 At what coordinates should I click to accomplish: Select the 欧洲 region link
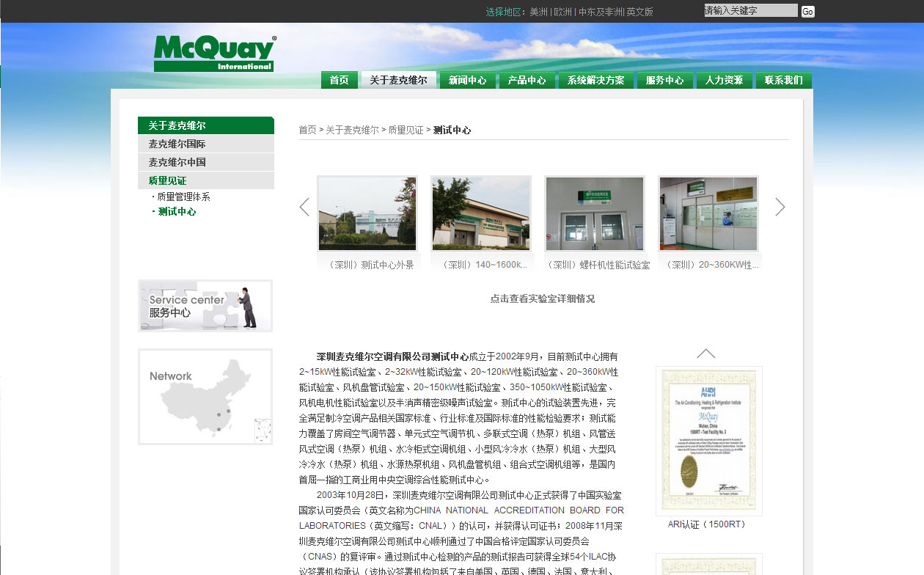[563, 12]
